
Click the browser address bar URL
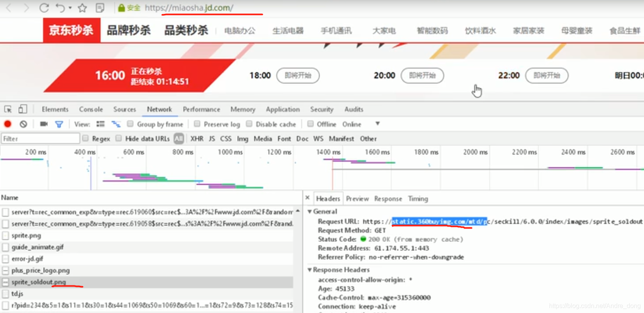tap(189, 7)
